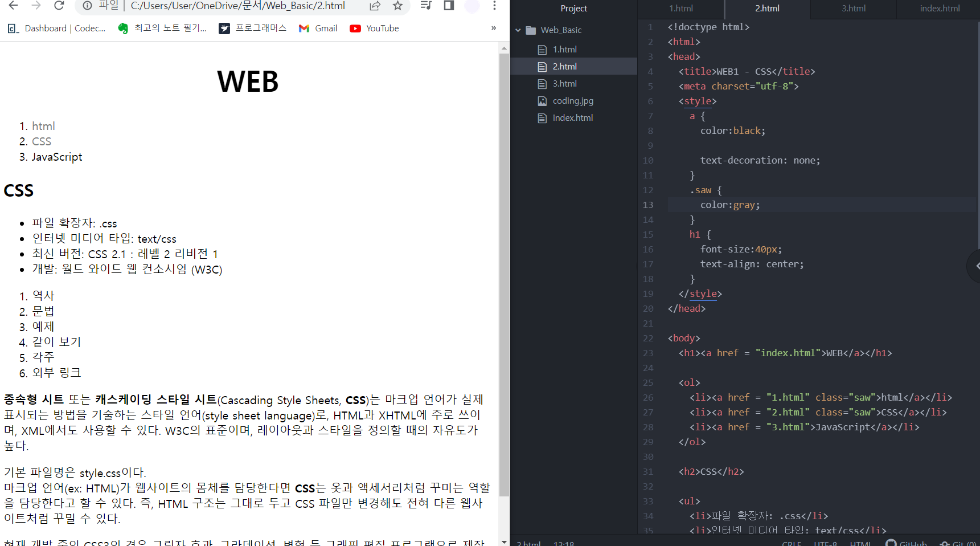The height and width of the screenshot is (546, 980).
Task: Open Chrome profile avatar
Action: (471, 6)
